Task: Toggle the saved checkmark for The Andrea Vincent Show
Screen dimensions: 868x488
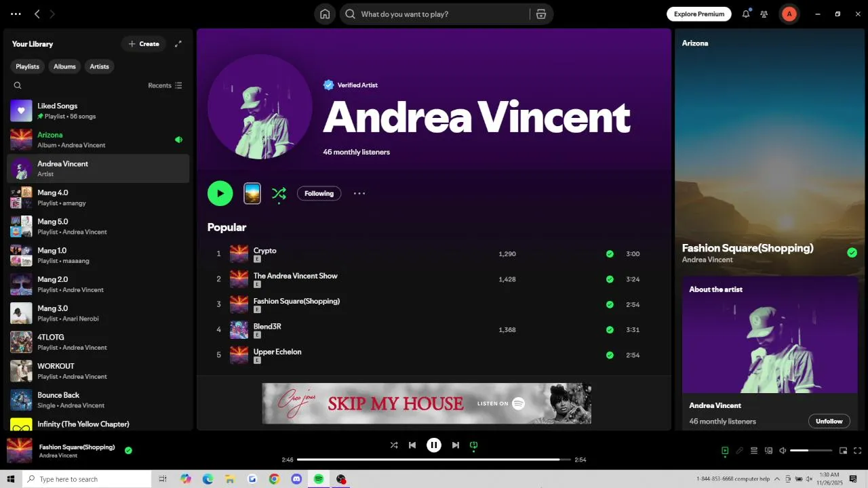Action: (610, 279)
